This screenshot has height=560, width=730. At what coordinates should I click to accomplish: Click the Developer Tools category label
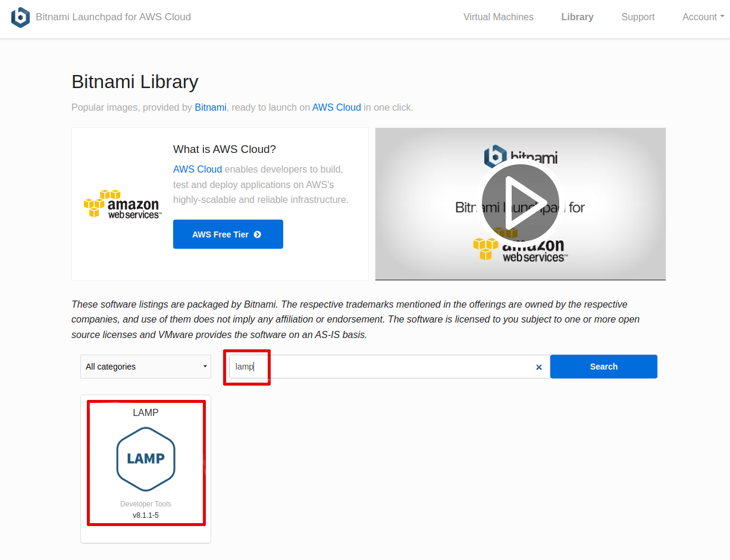tap(146, 504)
